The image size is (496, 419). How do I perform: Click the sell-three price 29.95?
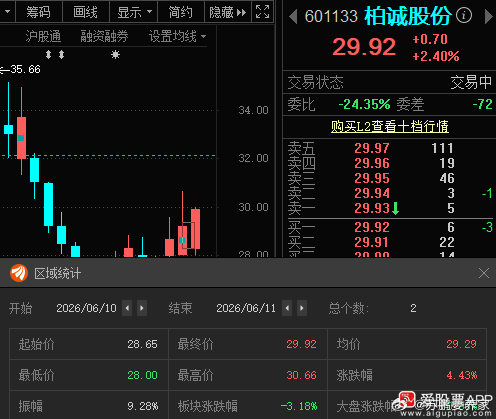tap(372, 178)
